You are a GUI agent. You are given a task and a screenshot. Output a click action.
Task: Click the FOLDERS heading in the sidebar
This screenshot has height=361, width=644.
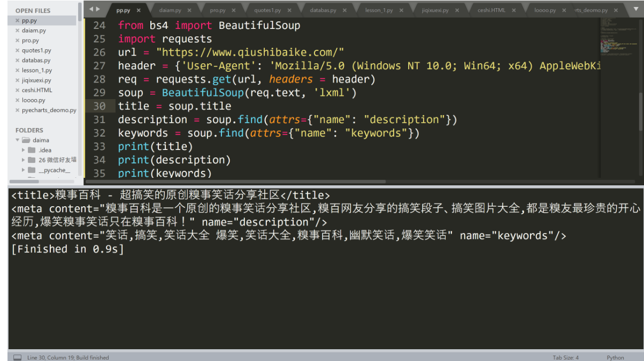point(29,130)
